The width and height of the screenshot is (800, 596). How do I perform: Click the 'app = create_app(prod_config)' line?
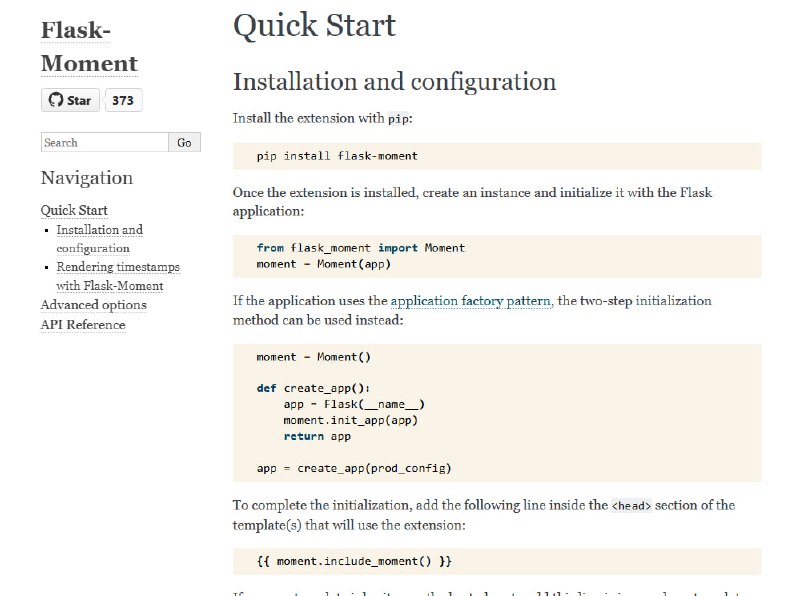click(354, 468)
